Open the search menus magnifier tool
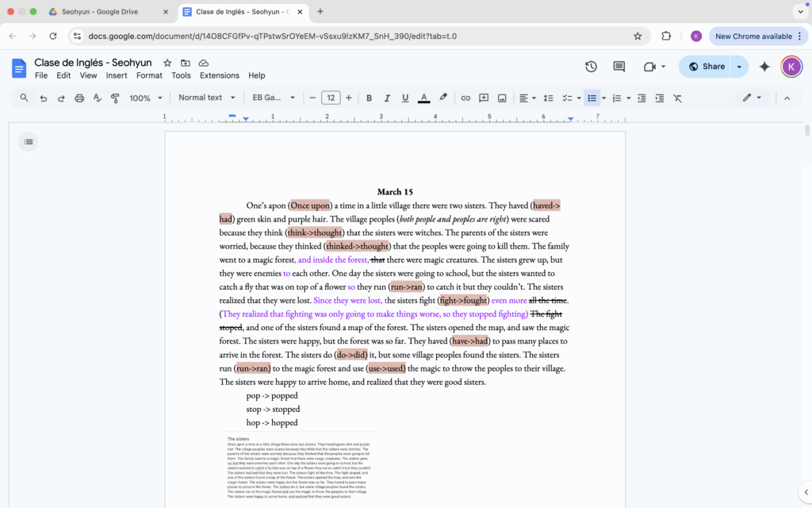 [24, 98]
